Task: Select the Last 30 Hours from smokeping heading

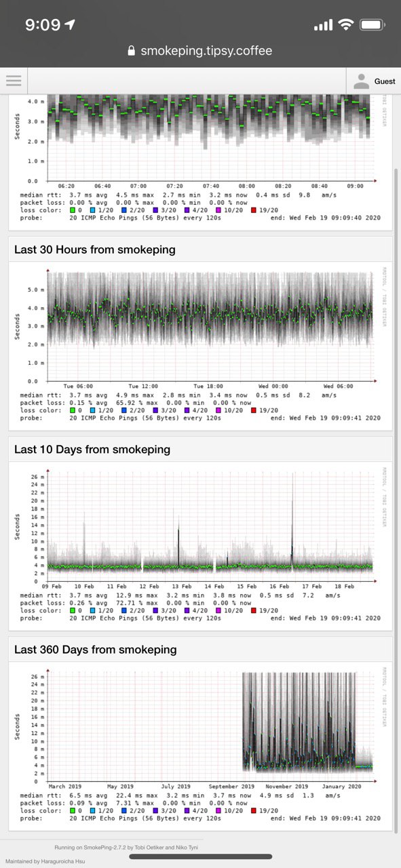Action: point(95,250)
